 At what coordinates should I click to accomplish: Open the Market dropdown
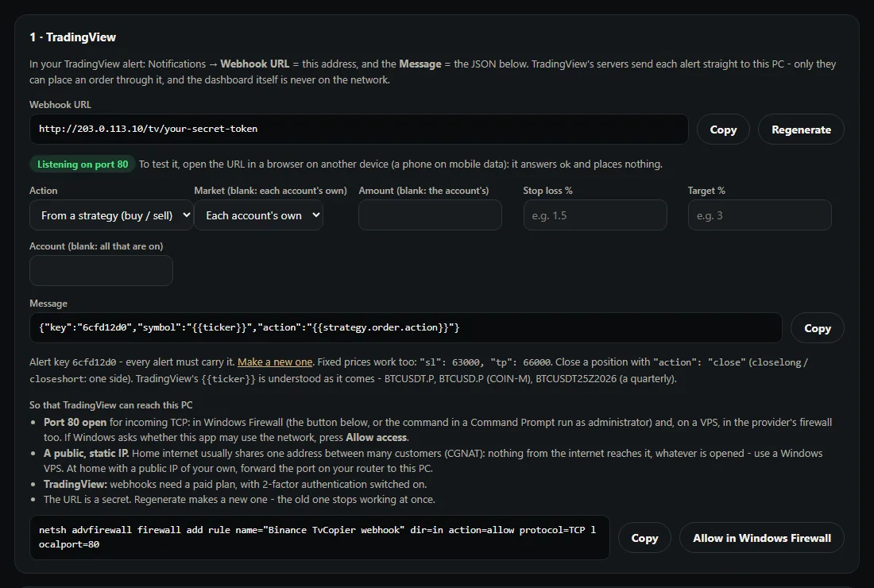[259, 215]
